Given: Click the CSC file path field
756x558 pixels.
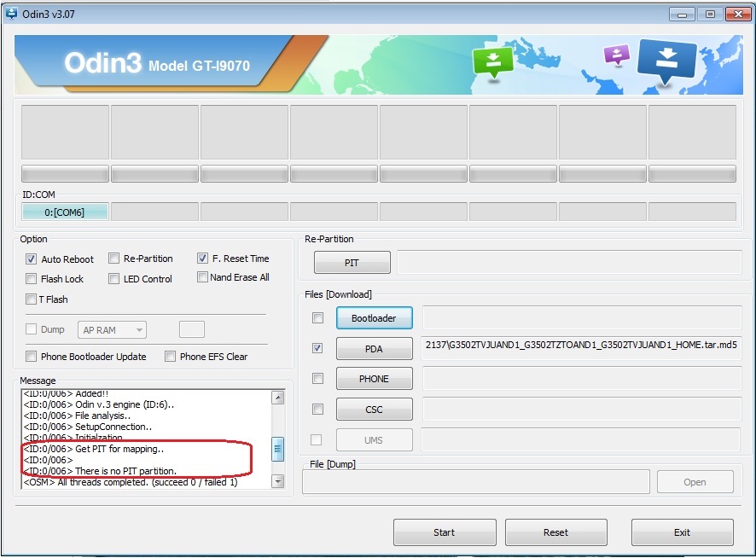Looking at the screenshot, I should (582, 409).
